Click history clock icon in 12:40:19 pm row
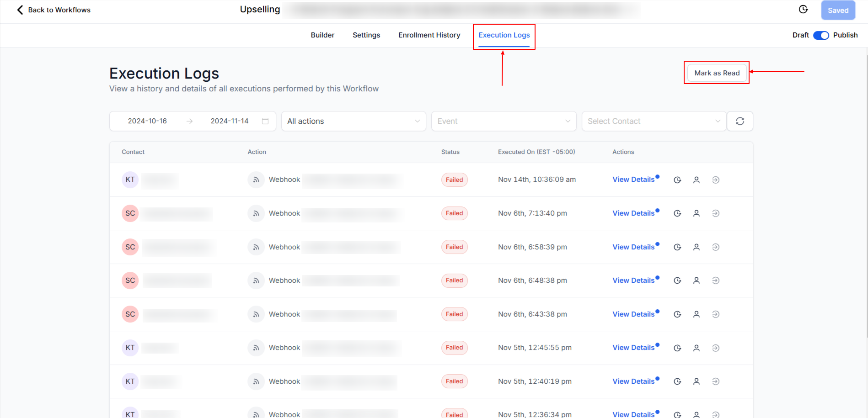The height and width of the screenshot is (418, 868). pyautogui.click(x=677, y=381)
